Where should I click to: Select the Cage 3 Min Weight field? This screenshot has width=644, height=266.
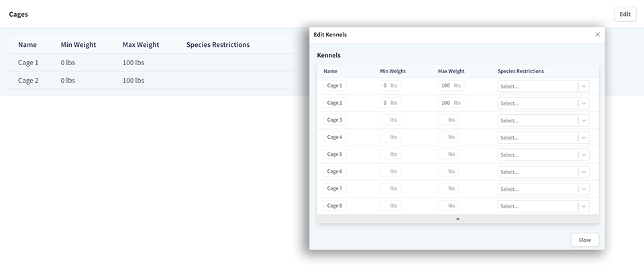pyautogui.click(x=390, y=120)
